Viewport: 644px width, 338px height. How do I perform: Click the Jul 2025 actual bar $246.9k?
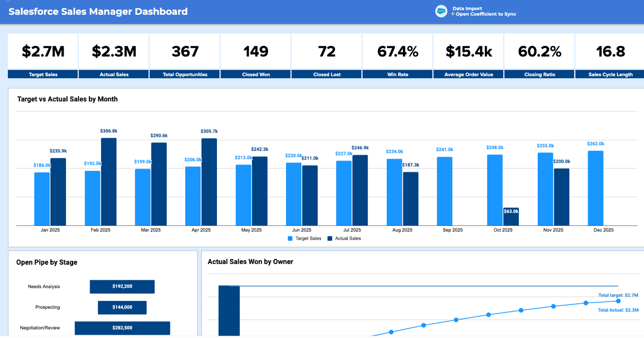(x=360, y=190)
